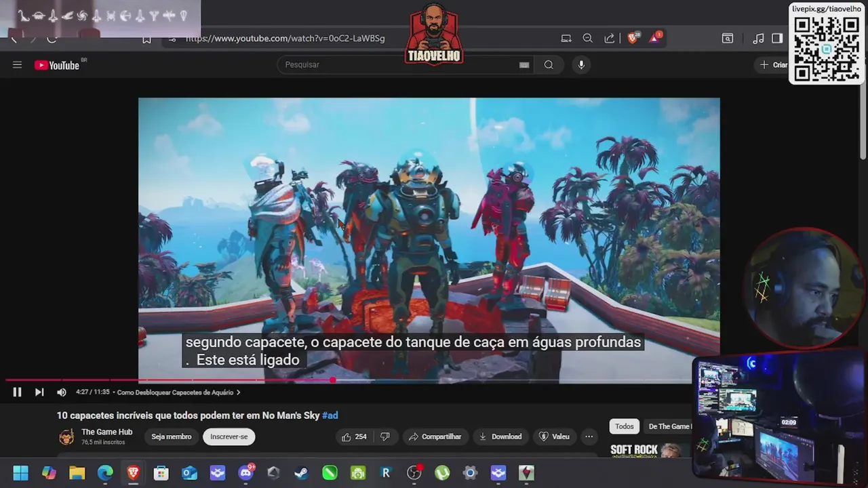Image resolution: width=868 pixels, height=488 pixels.
Task: Skip to the next video
Action: pyautogui.click(x=39, y=392)
